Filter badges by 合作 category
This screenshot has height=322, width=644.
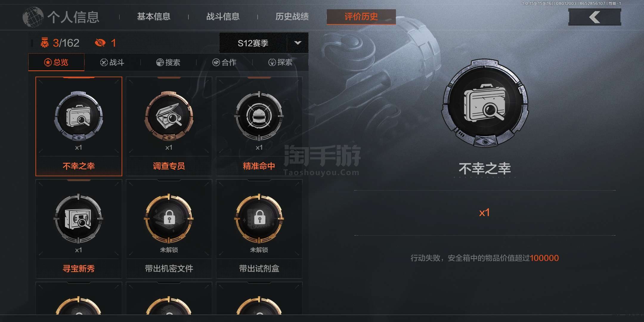pos(225,62)
